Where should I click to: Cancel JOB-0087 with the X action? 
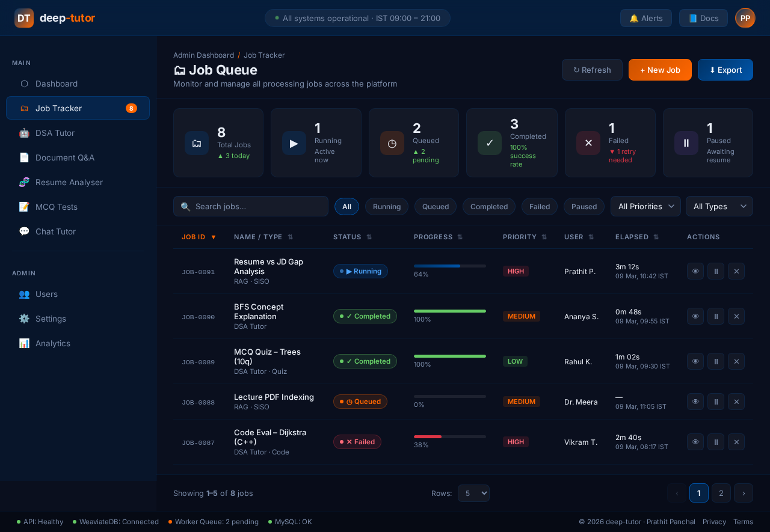pyautogui.click(x=736, y=442)
